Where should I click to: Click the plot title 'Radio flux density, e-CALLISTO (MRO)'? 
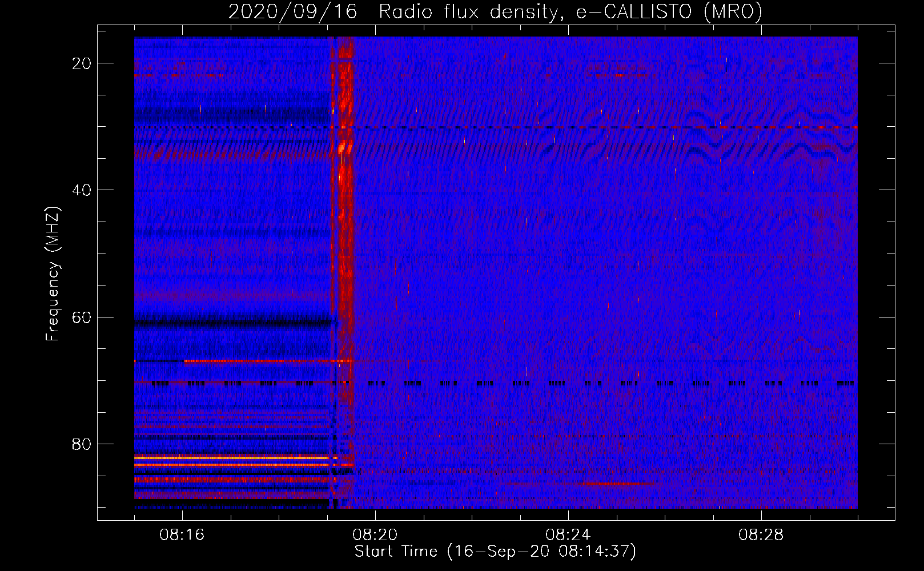tap(570, 12)
